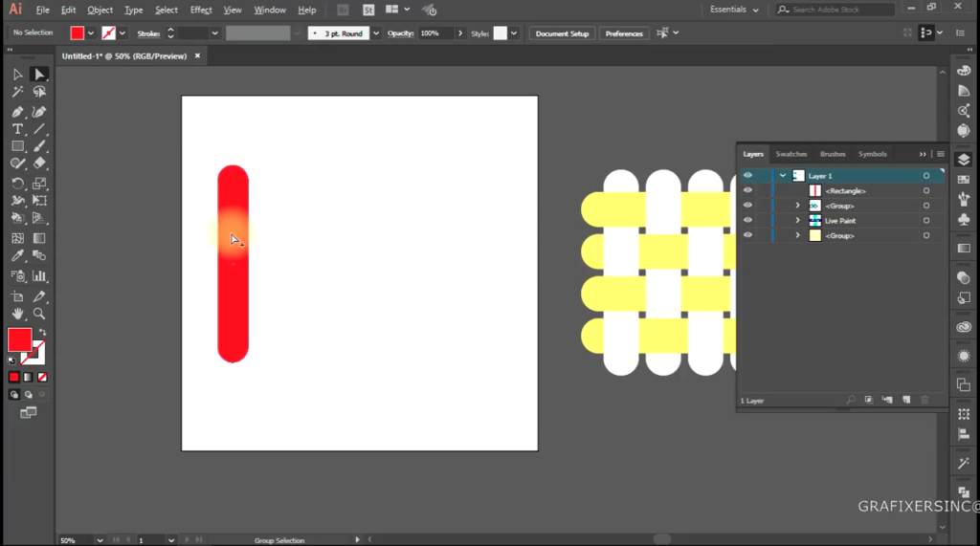Open the Window menu
Screen dimensions: 980x546
point(270,10)
